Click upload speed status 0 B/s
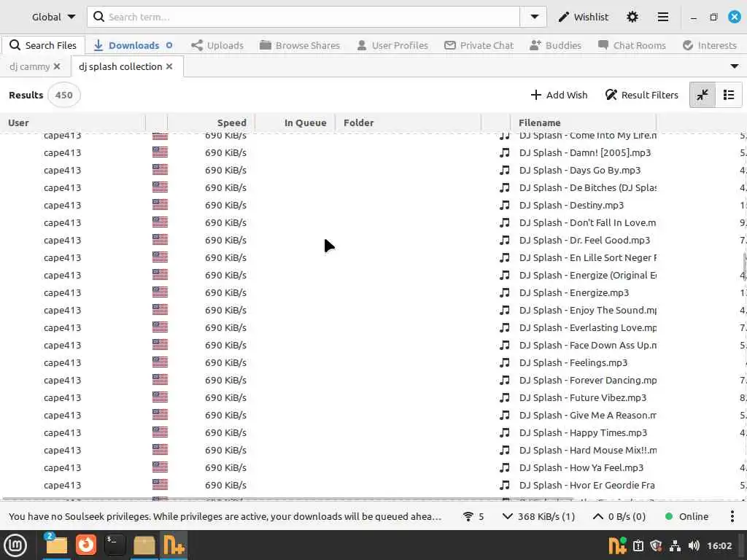This screenshot has height=560, width=747. tap(619, 517)
